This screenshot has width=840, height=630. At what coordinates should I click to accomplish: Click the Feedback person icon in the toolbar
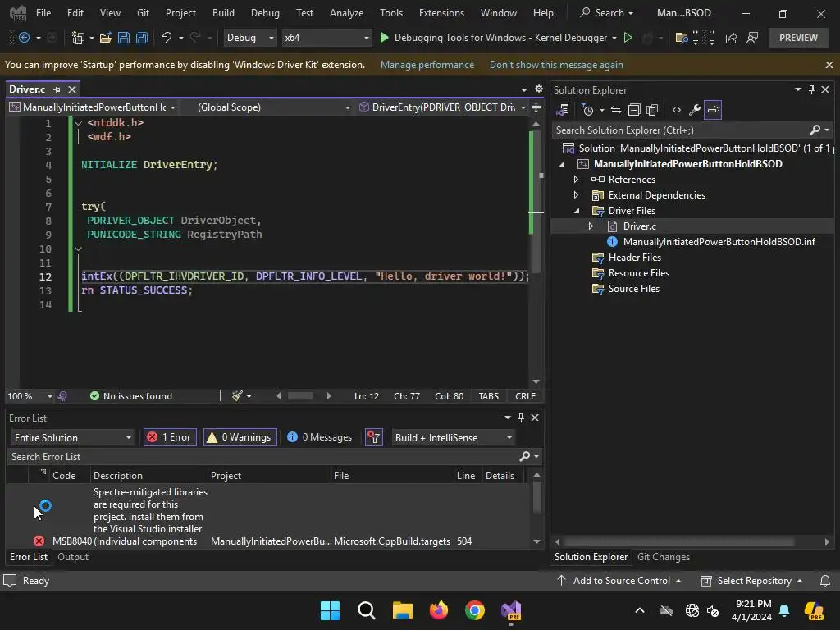[x=752, y=38]
